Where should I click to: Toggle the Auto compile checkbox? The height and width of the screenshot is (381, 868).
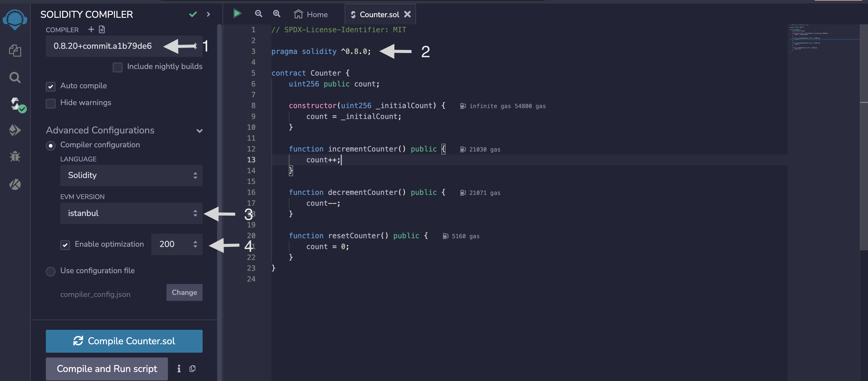pos(51,86)
